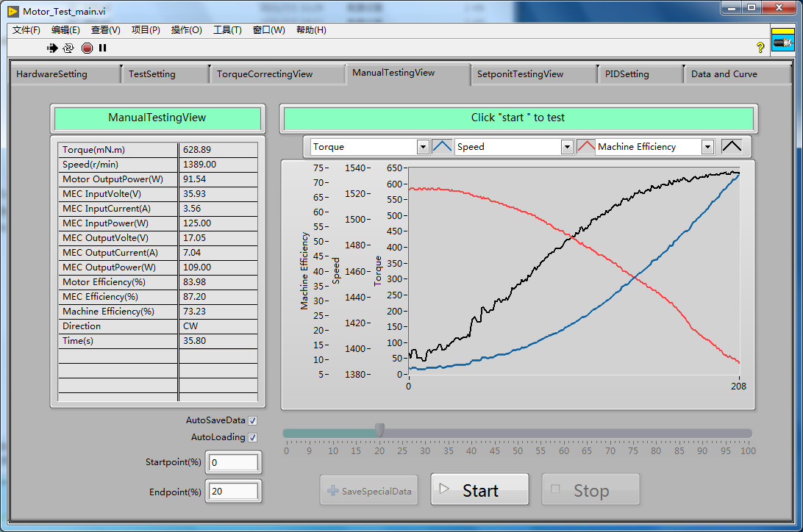Screen dimensions: 803x532
Task: Click the Stop button
Action: [x=590, y=489]
